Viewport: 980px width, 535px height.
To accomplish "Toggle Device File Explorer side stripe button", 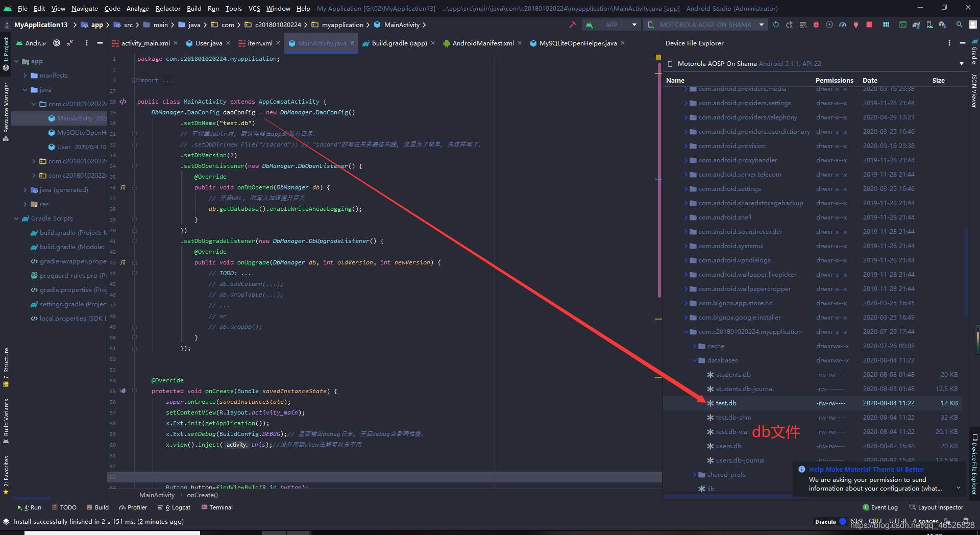I will pos(974,464).
